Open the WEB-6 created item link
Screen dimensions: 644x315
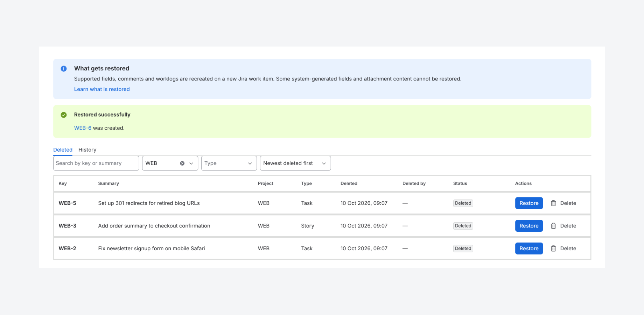pyautogui.click(x=83, y=128)
